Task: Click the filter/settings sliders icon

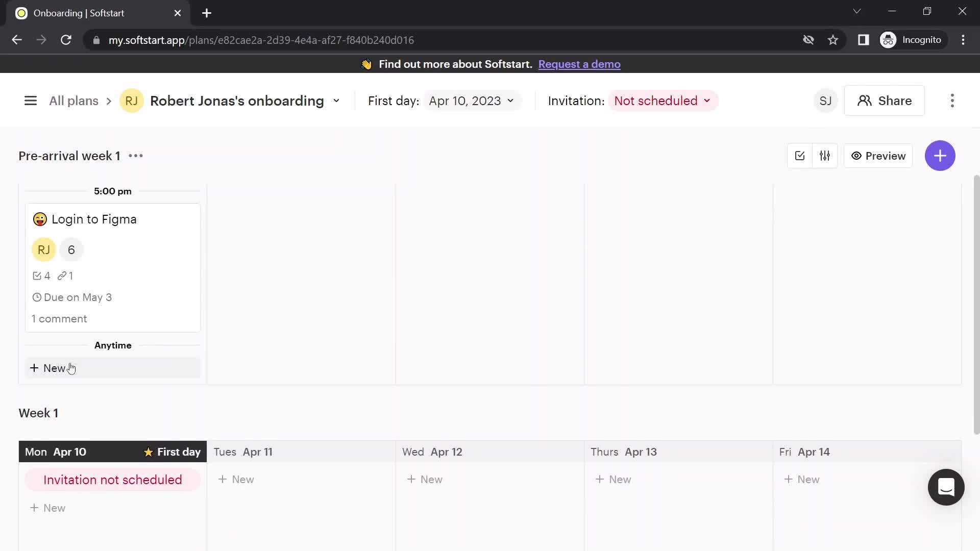Action: pos(824,156)
